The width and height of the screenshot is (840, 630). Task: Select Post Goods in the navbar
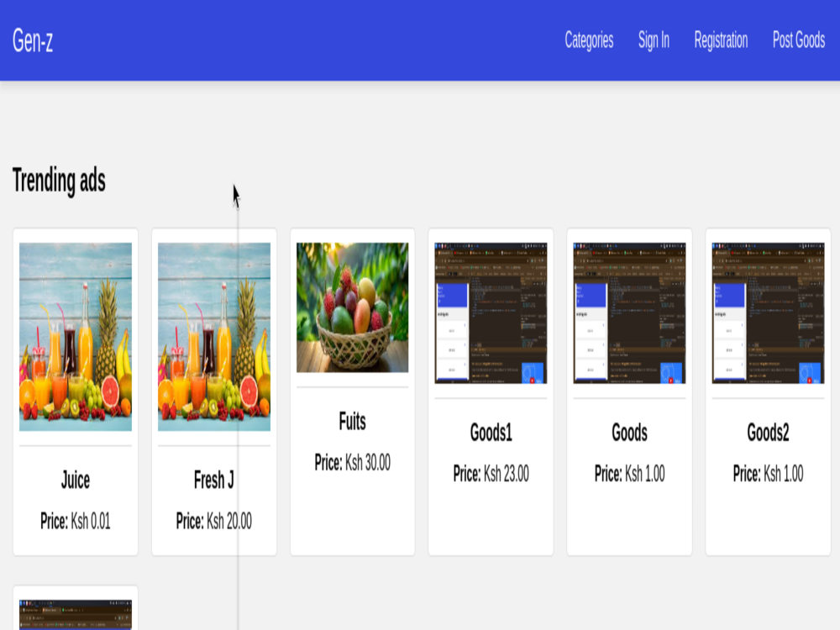click(x=798, y=40)
